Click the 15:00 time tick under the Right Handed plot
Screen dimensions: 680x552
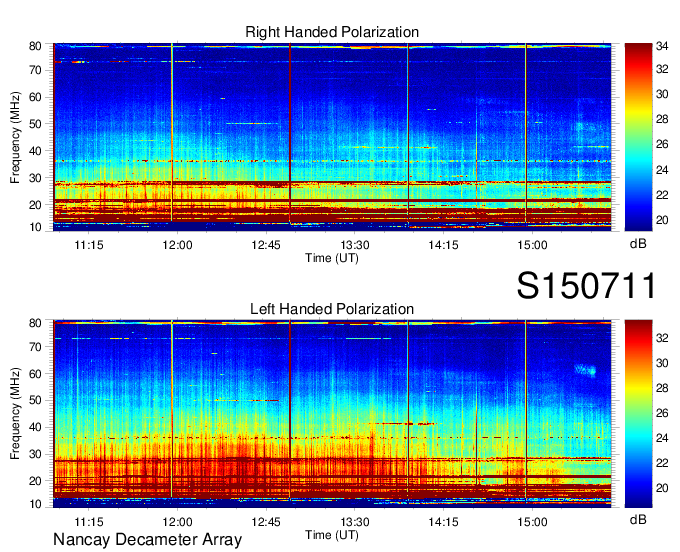click(x=532, y=245)
